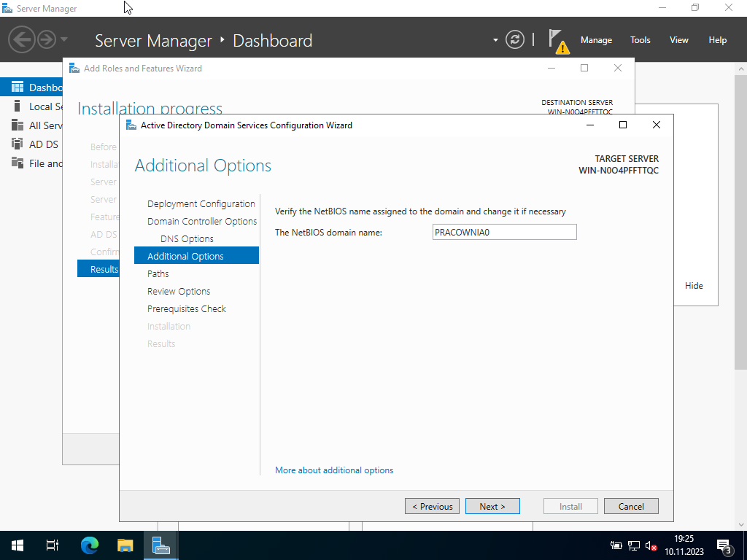Go to Review Options step
This screenshot has height=560, width=747.
[179, 292]
